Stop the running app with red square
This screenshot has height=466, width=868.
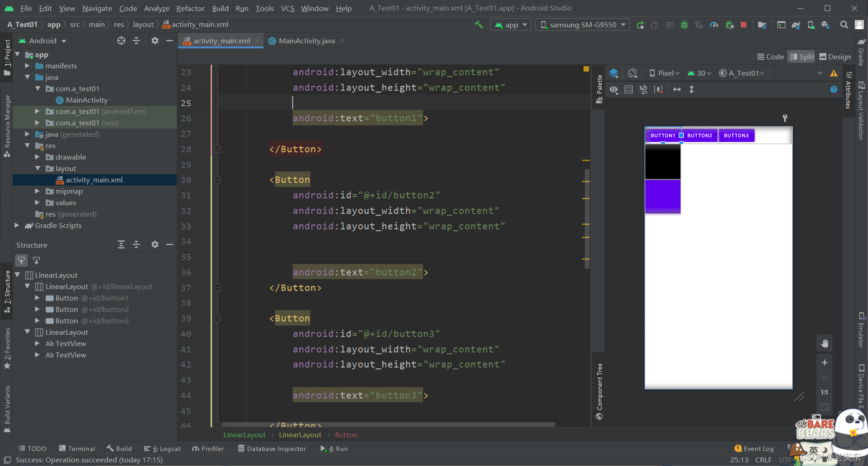[x=744, y=25]
